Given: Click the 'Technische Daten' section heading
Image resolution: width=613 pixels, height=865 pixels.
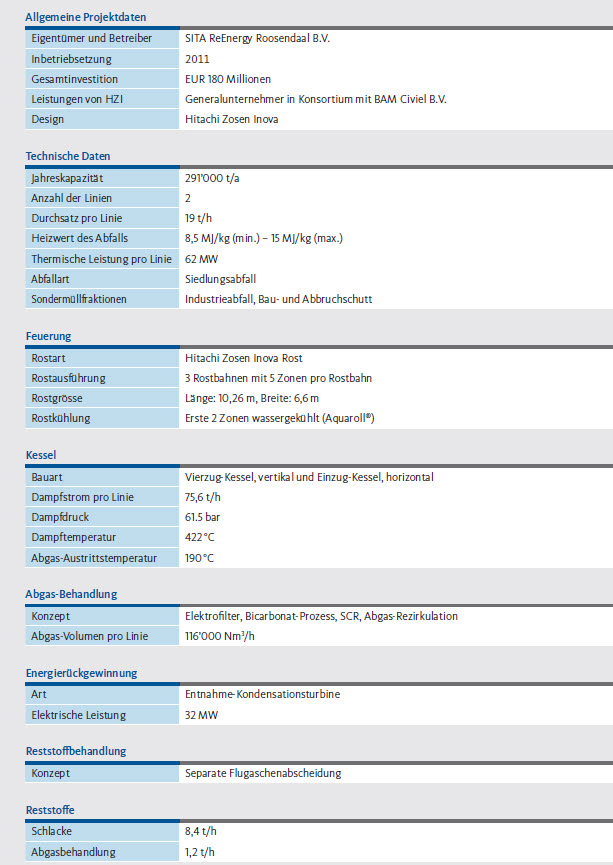Looking at the screenshot, I should tap(68, 156).
